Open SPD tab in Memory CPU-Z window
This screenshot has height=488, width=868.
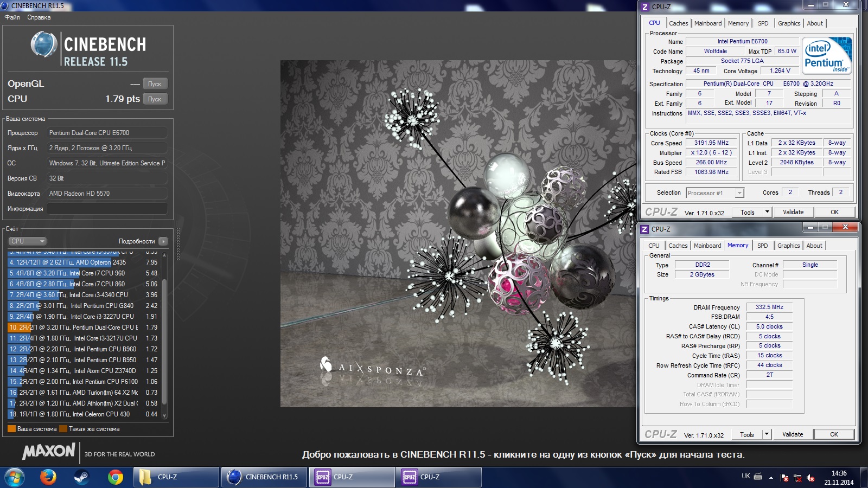click(x=763, y=246)
